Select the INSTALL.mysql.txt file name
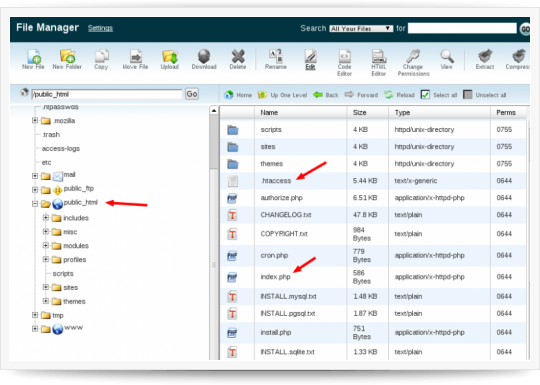Image resolution: width=540 pixels, height=385 pixels. pyautogui.click(x=288, y=296)
